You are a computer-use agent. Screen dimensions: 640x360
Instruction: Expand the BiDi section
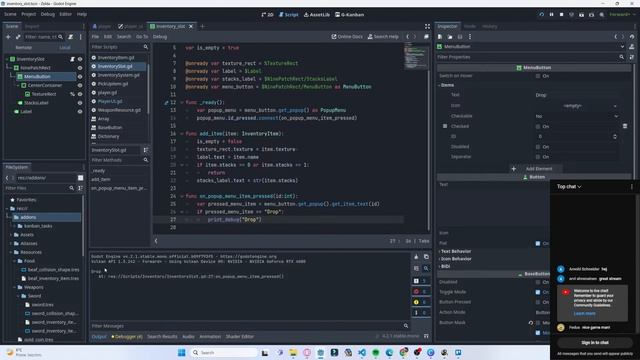point(444,267)
